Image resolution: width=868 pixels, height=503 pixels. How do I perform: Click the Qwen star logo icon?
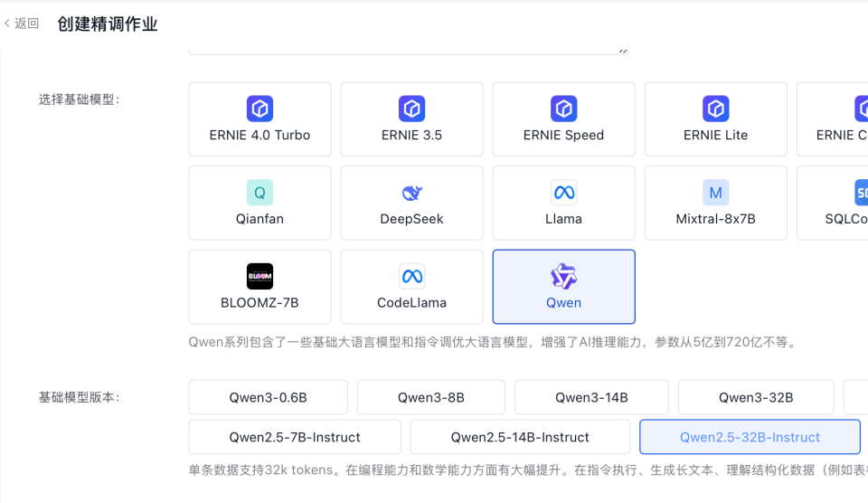(x=563, y=276)
